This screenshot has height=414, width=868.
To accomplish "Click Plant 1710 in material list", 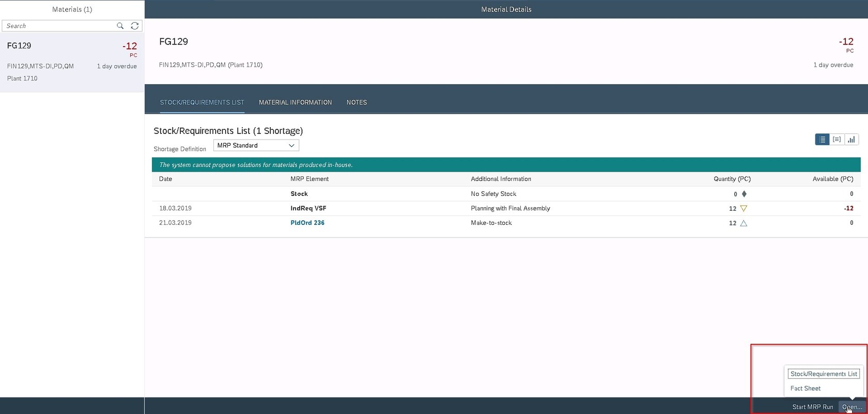I will tap(22, 79).
